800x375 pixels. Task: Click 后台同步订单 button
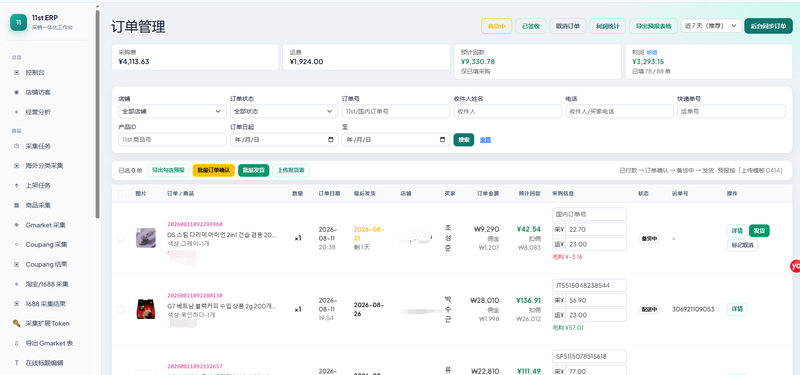[768, 26]
